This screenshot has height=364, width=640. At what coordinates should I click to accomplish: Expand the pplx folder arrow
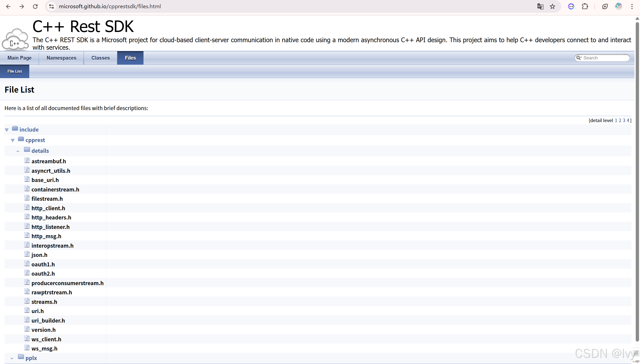coord(12,358)
